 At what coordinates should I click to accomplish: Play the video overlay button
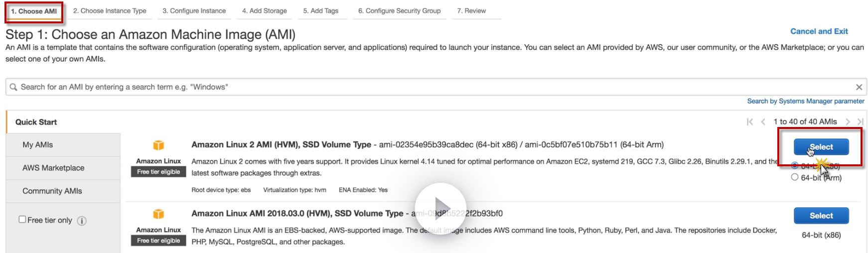click(441, 208)
